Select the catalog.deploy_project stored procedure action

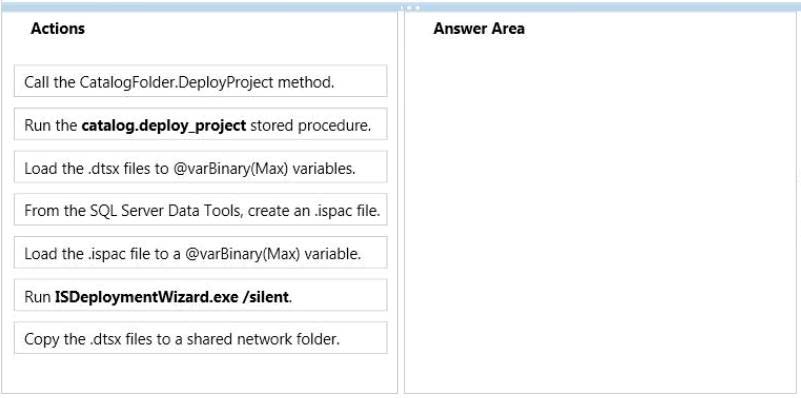click(x=200, y=124)
